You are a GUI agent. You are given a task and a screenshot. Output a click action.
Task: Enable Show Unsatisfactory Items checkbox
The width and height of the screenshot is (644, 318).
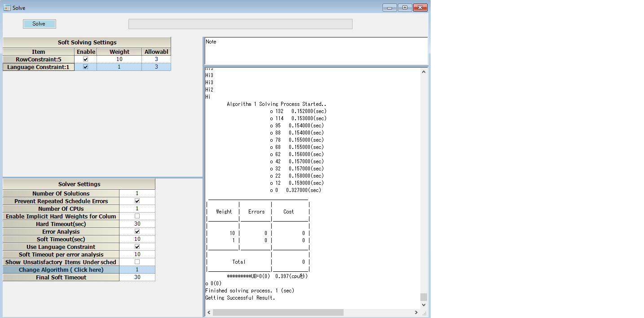coord(137,262)
